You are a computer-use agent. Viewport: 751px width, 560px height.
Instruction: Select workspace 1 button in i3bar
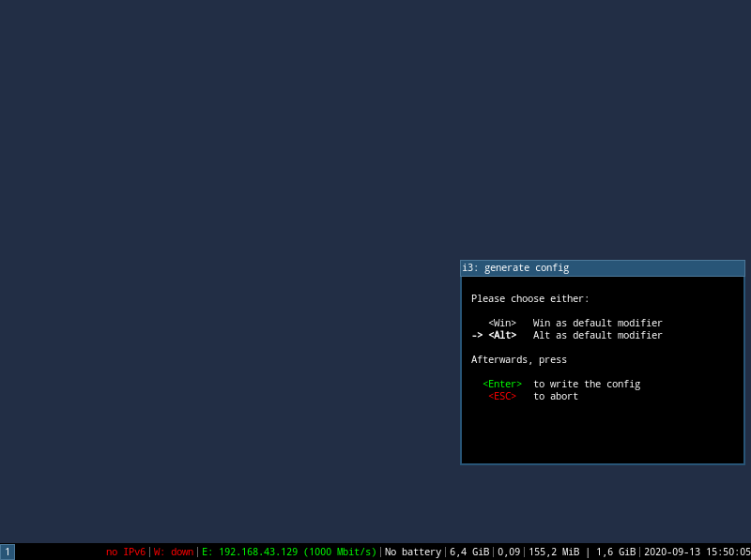pos(8,552)
